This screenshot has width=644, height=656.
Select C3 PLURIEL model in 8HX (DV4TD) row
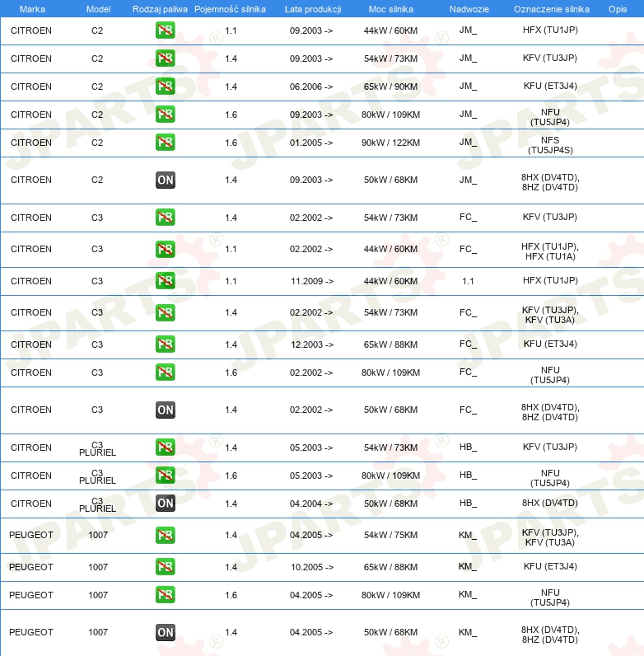(x=97, y=504)
